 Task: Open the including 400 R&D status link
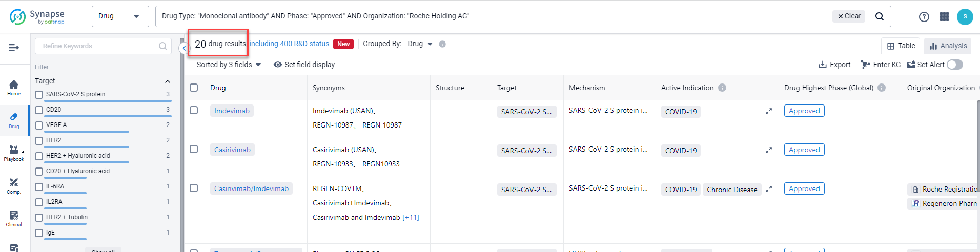pos(289,44)
